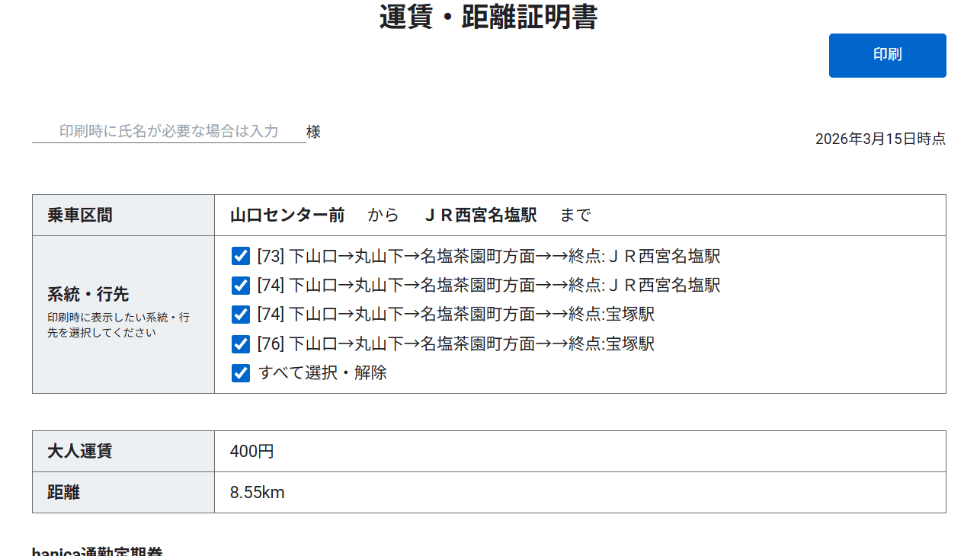Click the すべて選択・解除 label text

(x=322, y=372)
